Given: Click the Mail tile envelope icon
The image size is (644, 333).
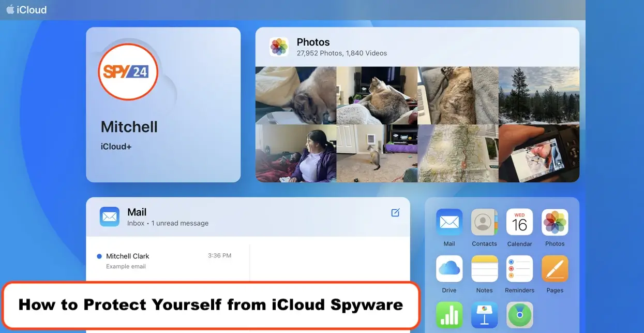Looking at the screenshot, I should click(110, 216).
